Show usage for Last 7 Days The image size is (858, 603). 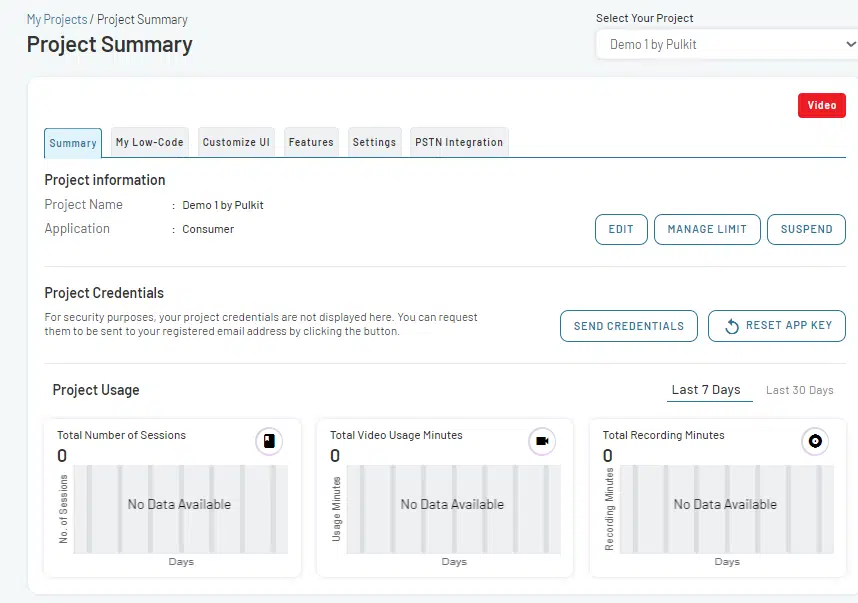pos(706,390)
